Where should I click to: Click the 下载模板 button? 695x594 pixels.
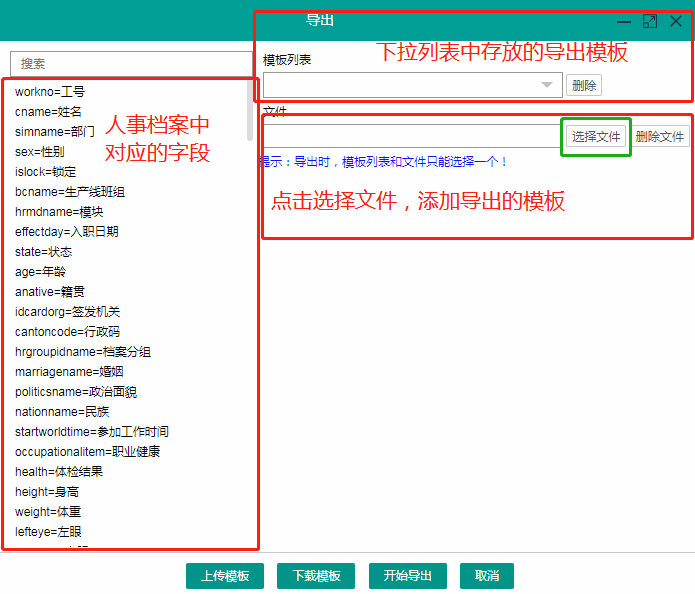[317, 576]
